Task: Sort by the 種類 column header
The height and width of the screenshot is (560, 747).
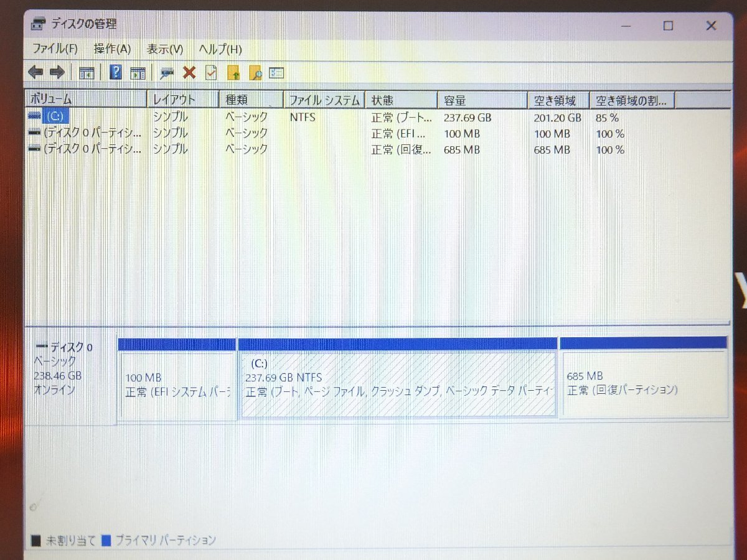Action: (252, 100)
